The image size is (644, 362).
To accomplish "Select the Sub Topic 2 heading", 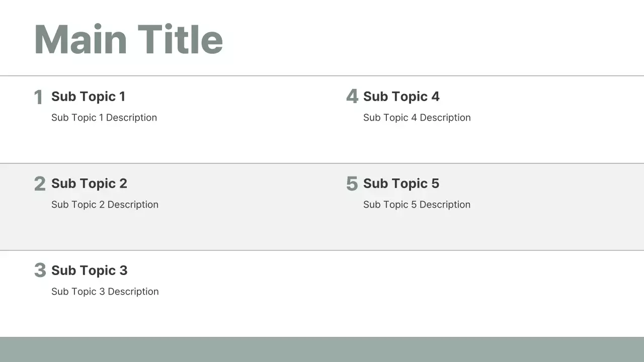I will (x=89, y=184).
